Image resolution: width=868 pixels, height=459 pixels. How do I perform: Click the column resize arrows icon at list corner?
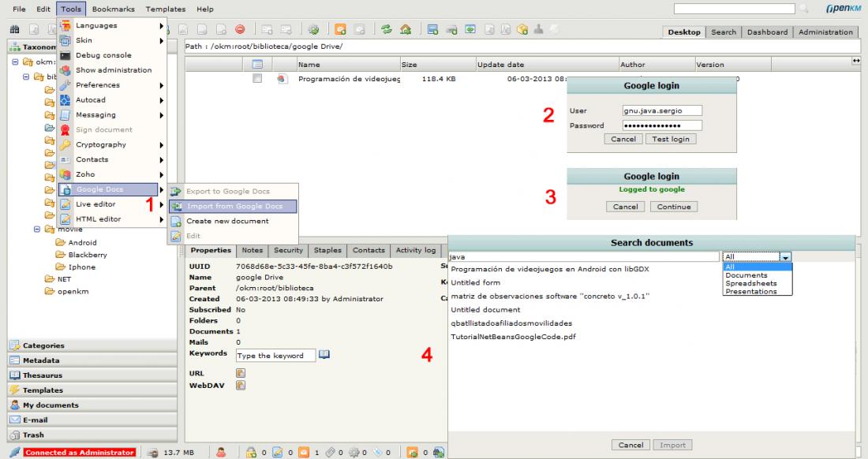[856, 61]
